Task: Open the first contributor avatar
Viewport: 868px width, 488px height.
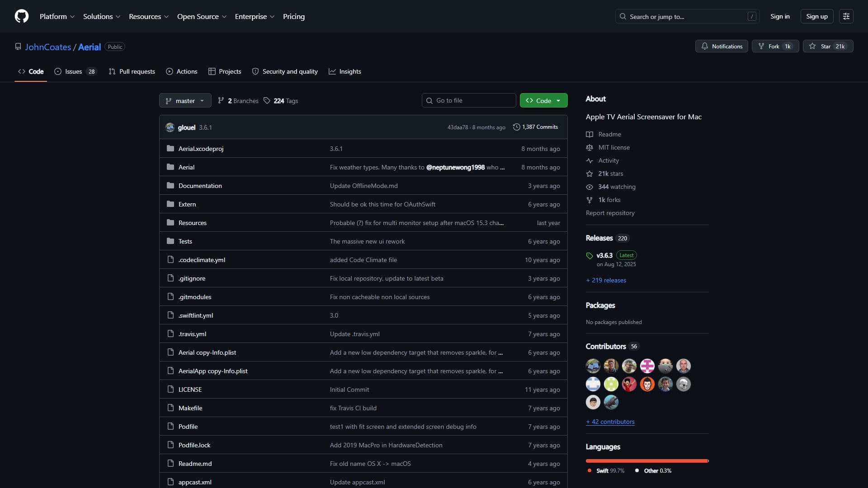Action: point(593,366)
